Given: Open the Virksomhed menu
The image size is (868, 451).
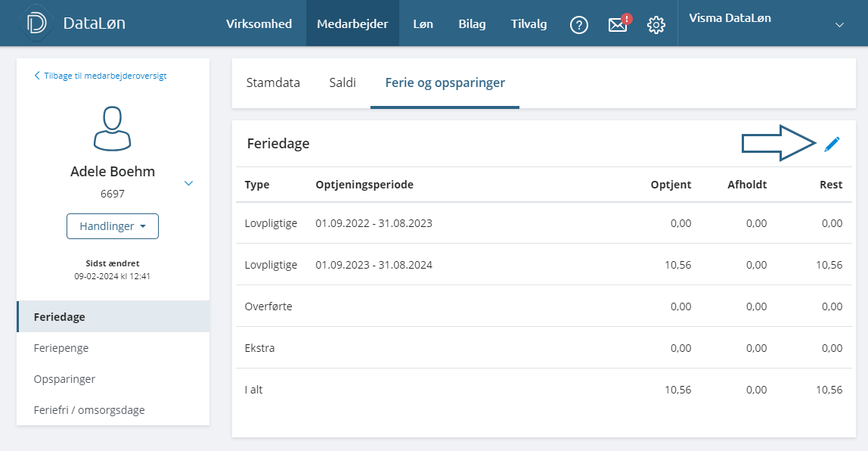Looking at the screenshot, I should (259, 23).
